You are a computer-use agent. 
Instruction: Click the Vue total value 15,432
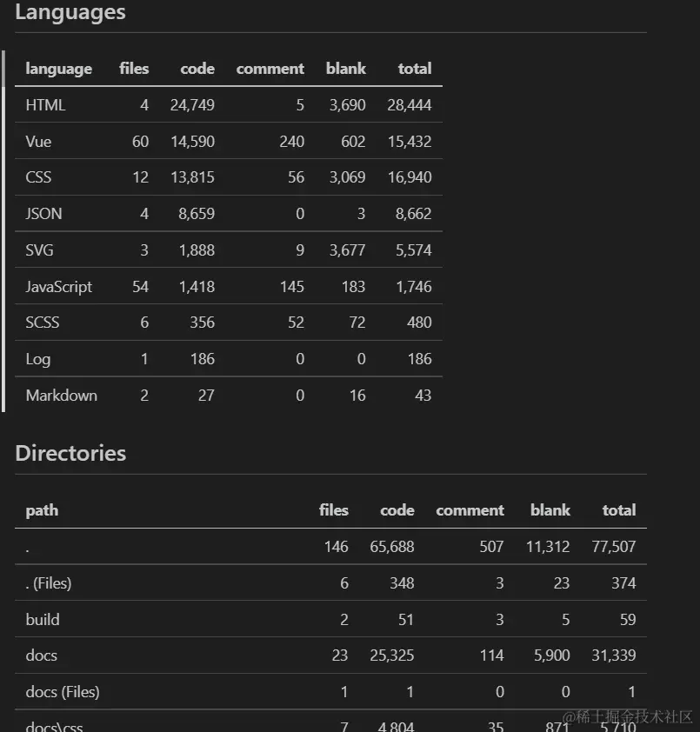tap(409, 142)
